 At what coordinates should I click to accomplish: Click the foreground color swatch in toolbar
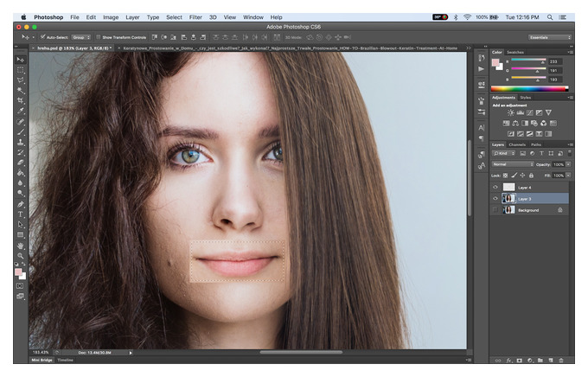[x=18, y=272]
